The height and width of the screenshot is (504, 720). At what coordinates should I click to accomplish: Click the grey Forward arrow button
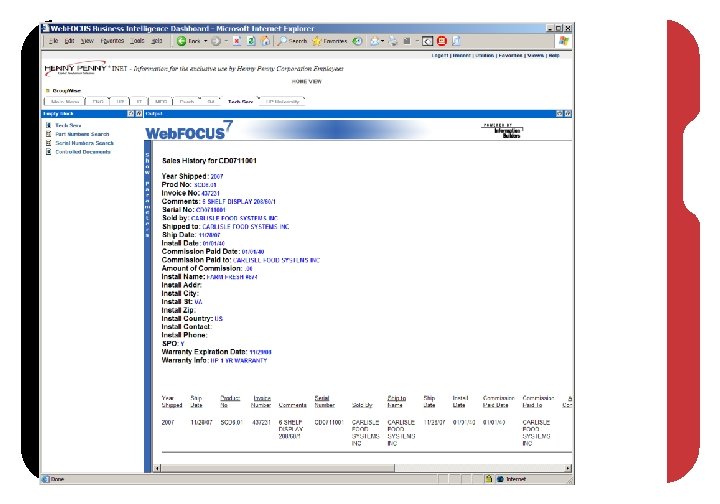(216, 41)
